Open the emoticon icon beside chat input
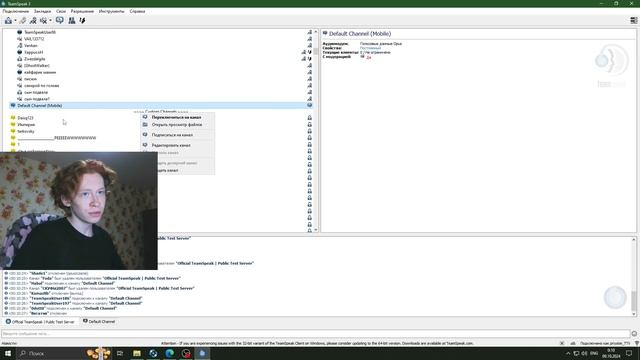The width and height of the screenshot is (640, 360). tap(634, 334)
